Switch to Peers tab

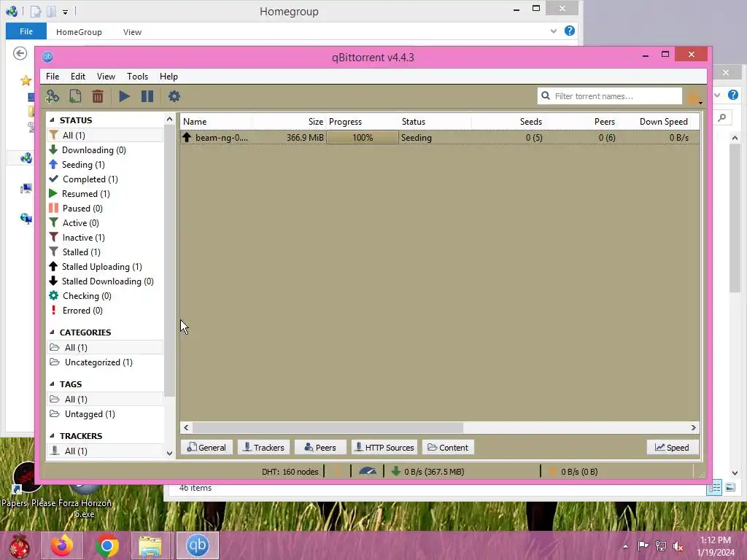pyautogui.click(x=320, y=448)
